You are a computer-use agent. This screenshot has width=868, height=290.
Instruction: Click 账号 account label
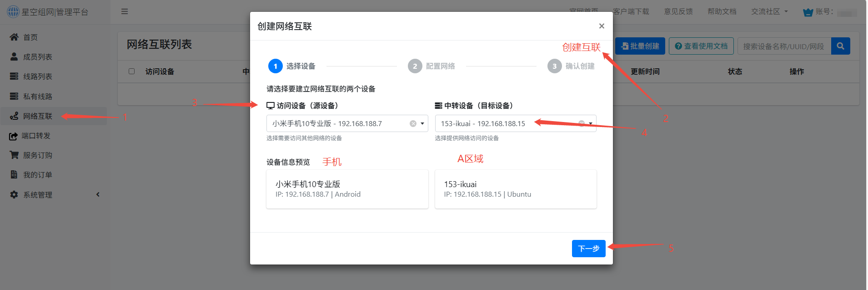point(824,11)
